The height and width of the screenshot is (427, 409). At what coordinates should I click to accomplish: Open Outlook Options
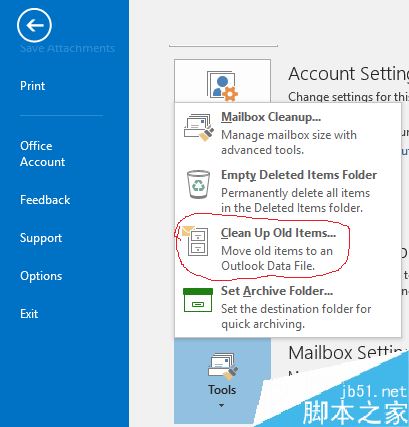41,276
